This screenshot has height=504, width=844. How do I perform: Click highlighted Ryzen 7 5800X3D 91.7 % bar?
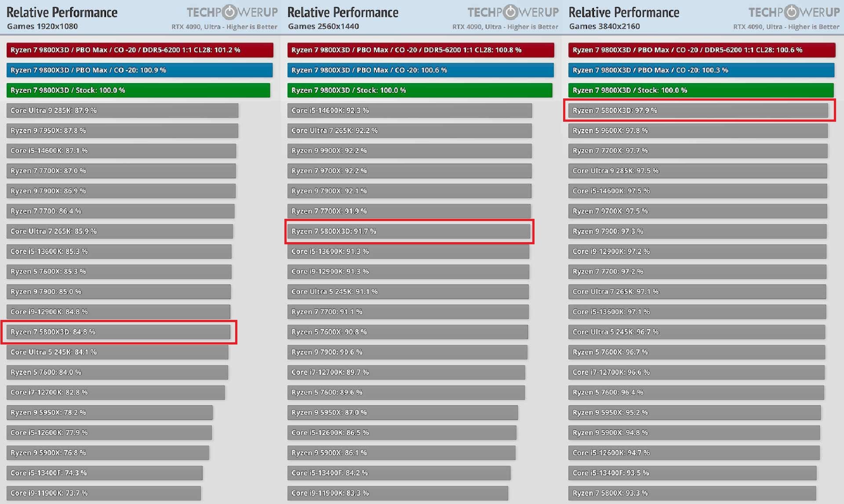pyautogui.click(x=409, y=232)
